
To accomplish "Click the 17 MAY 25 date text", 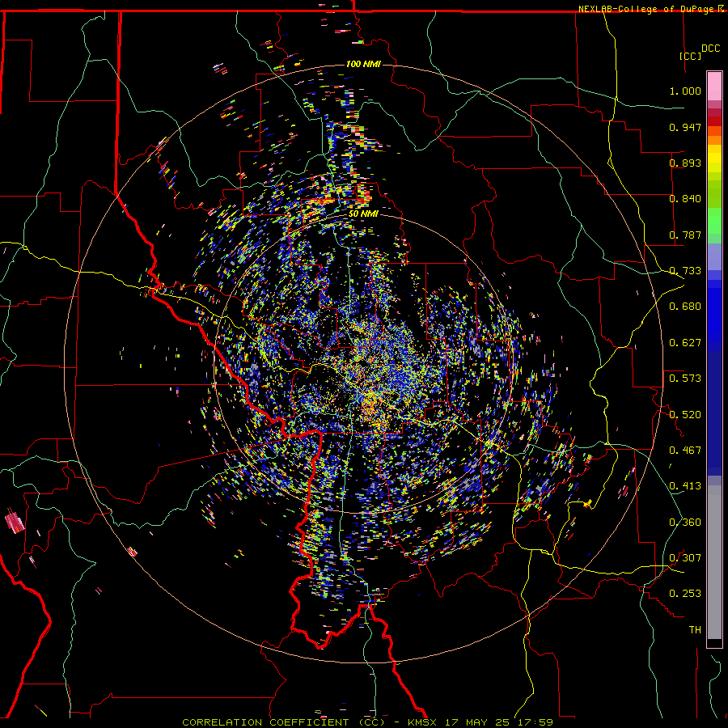I will tap(476, 722).
